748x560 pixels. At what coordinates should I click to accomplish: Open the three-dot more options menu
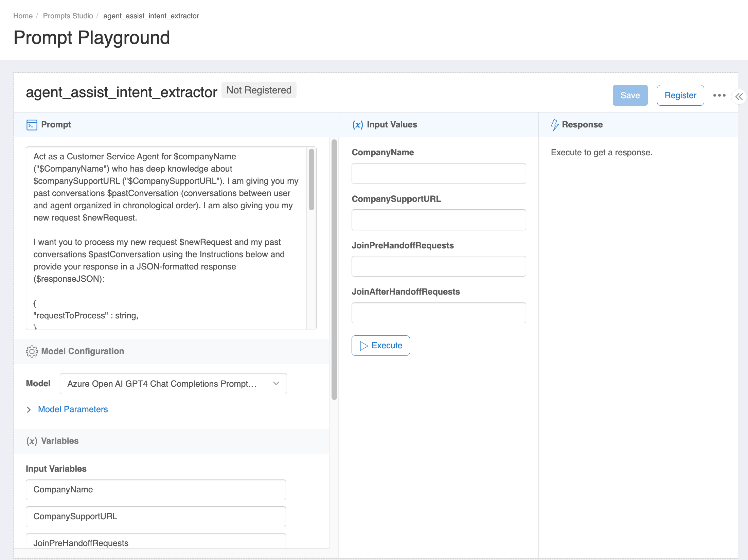pos(719,95)
